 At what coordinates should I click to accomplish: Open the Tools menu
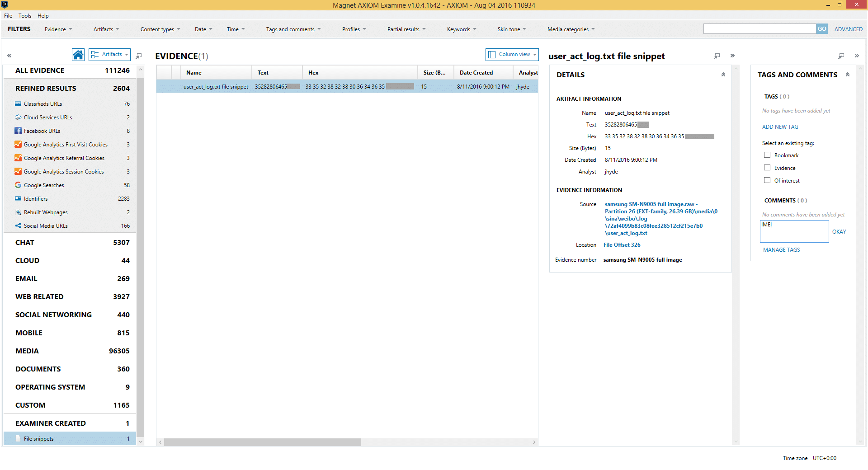(25, 16)
